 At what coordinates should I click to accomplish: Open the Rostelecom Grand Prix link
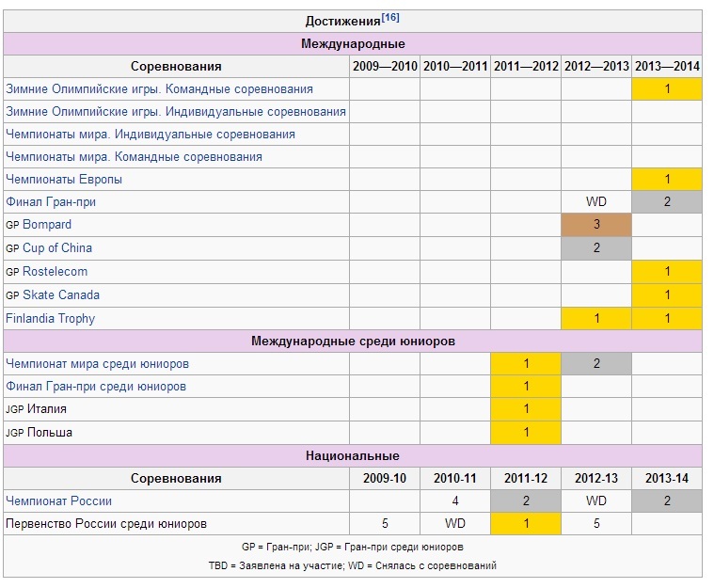56,272
